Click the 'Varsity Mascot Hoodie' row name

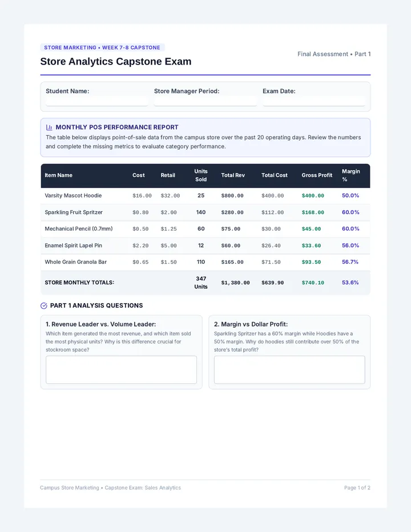click(73, 195)
